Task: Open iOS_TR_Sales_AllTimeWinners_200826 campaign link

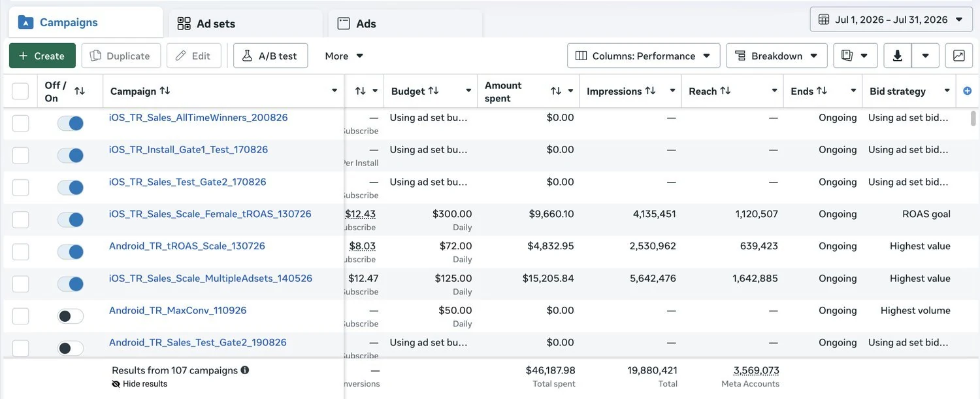Action: [199, 118]
